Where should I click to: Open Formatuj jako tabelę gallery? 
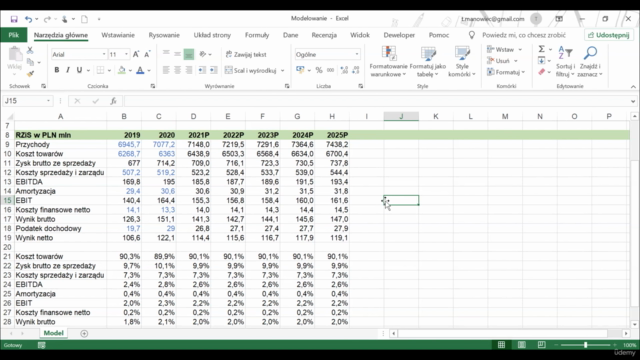coord(428,61)
